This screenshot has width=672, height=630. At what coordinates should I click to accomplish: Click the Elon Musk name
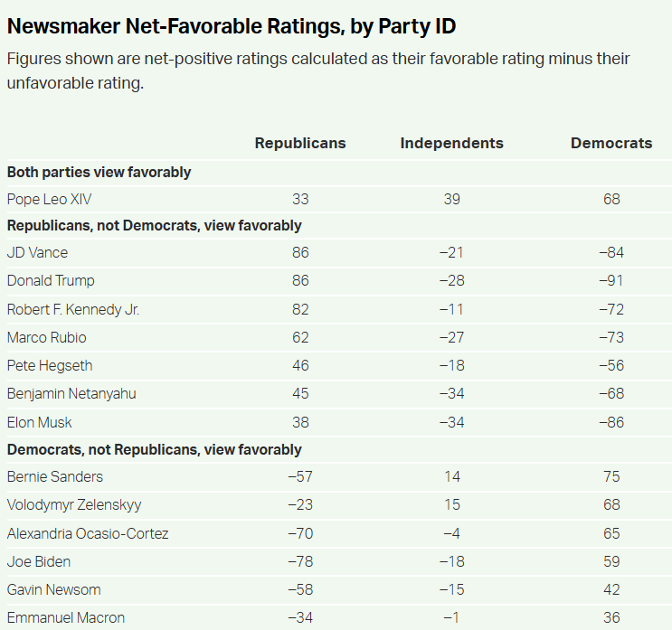point(40,421)
